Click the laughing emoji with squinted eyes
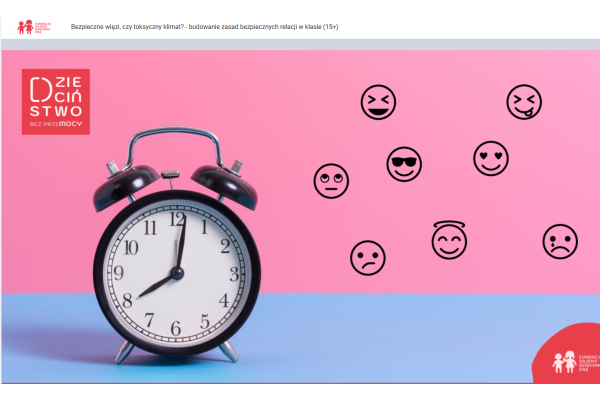Viewport: 600px width, 400px height. [x=378, y=102]
